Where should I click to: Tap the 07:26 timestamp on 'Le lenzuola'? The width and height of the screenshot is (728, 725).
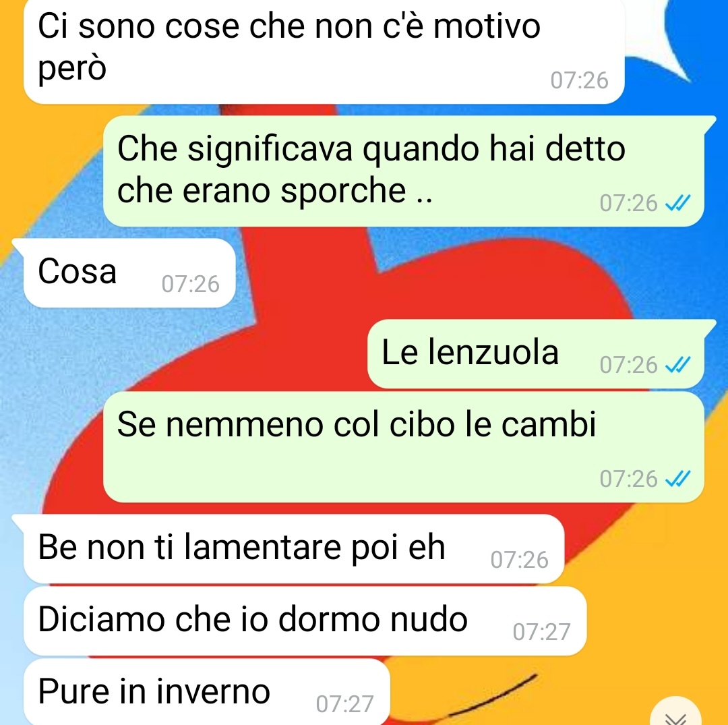tap(629, 365)
